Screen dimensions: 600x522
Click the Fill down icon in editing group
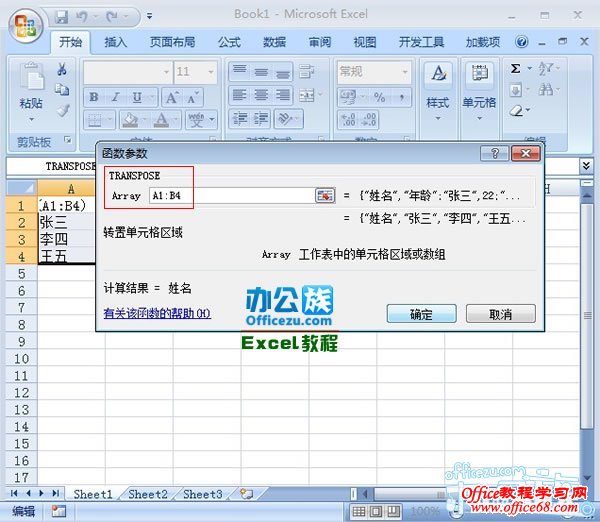coord(516,90)
